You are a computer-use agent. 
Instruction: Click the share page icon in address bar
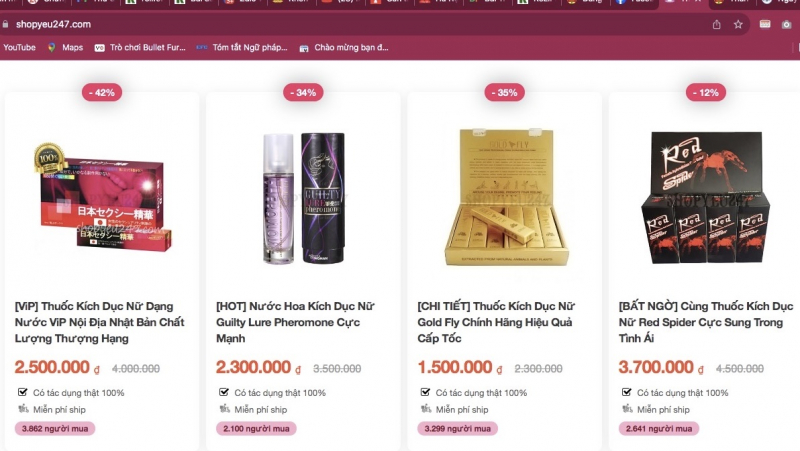coord(716,24)
